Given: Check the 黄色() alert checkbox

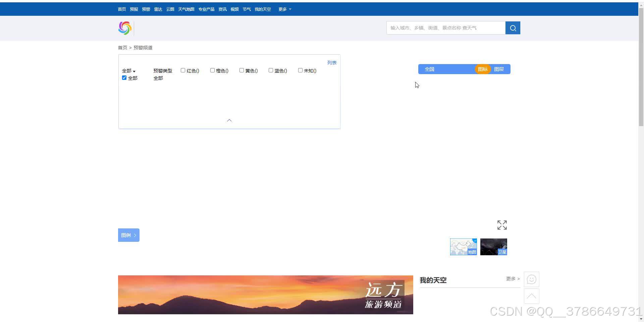Looking at the screenshot, I should coord(241,70).
